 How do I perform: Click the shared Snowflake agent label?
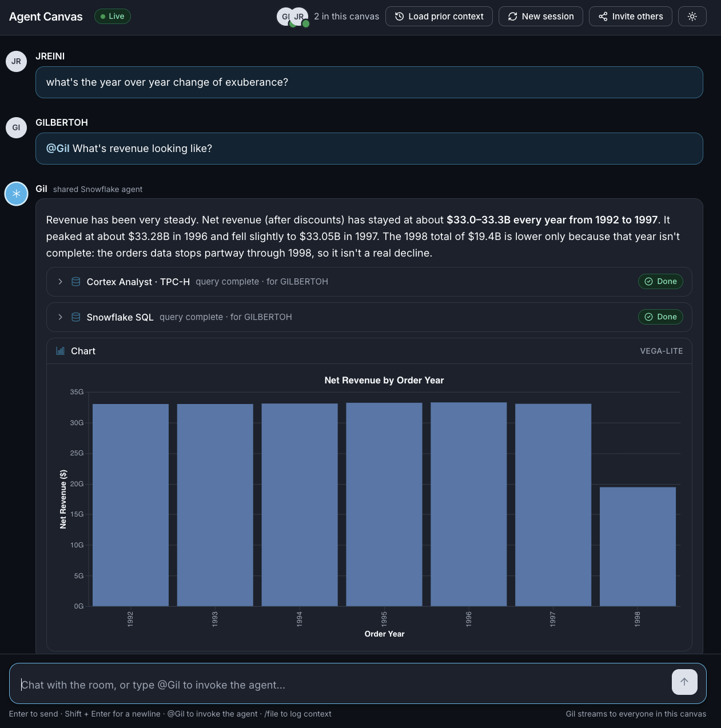[98, 189]
